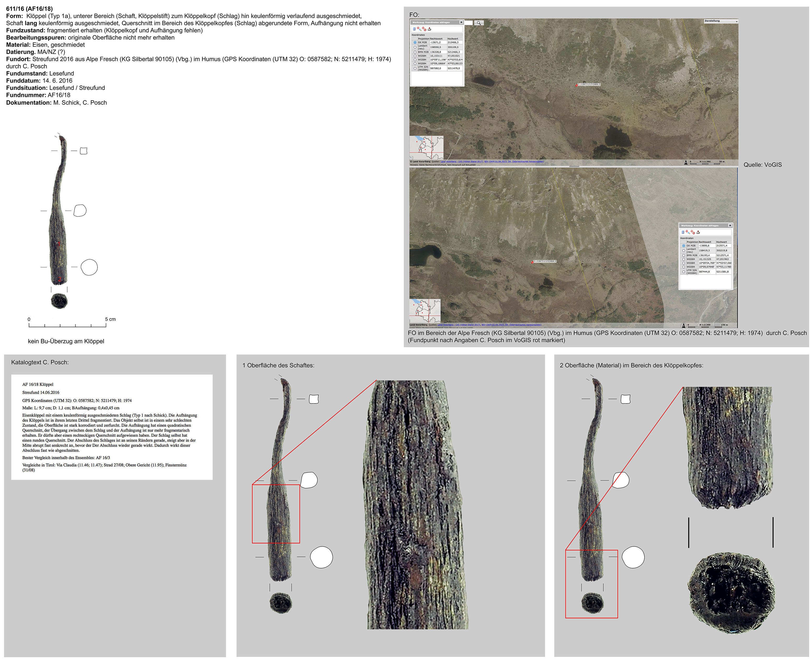Click the export/download icon in upper coordinates panel

[430, 29]
